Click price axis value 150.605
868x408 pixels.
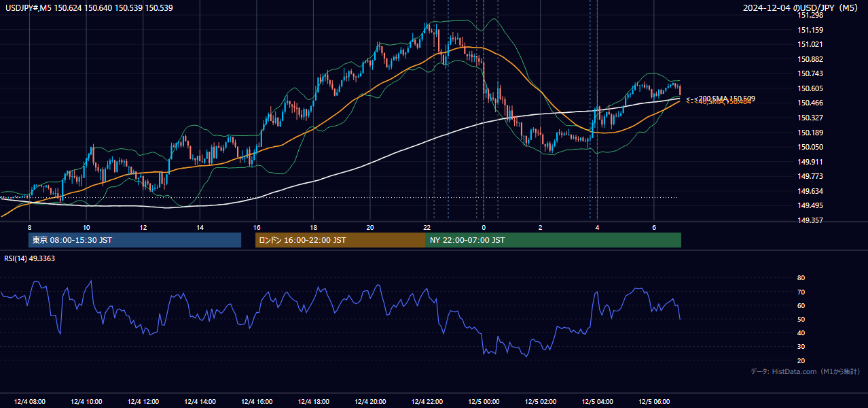(810, 88)
